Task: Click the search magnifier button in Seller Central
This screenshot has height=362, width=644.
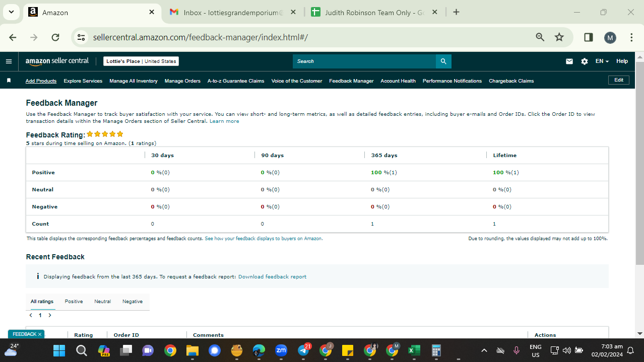Action: point(443,61)
